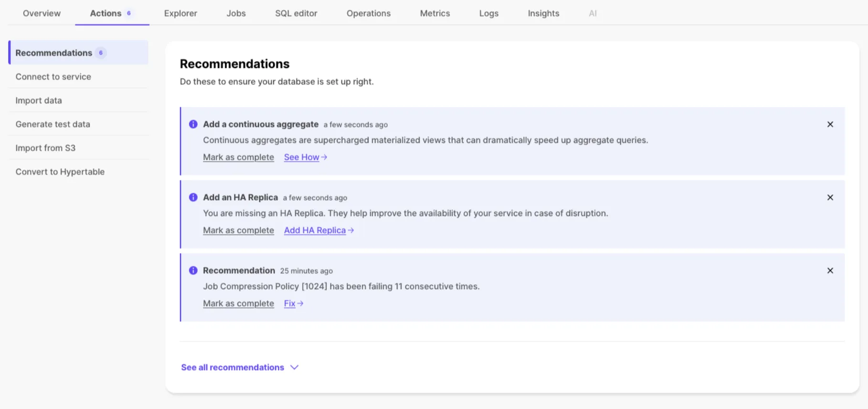Expand the See all recommendations chevron
This screenshot has width=868, height=409.
(x=294, y=367)
